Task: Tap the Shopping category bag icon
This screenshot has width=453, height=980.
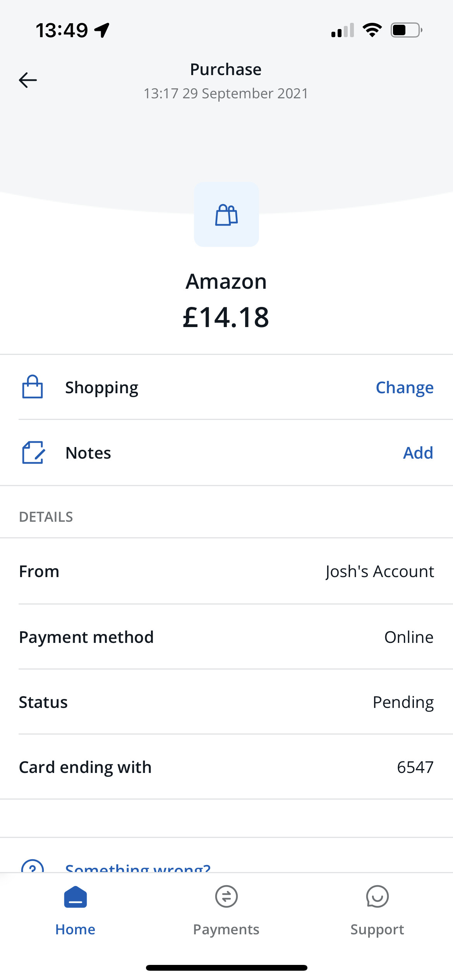Action: (x=33, y=387)
